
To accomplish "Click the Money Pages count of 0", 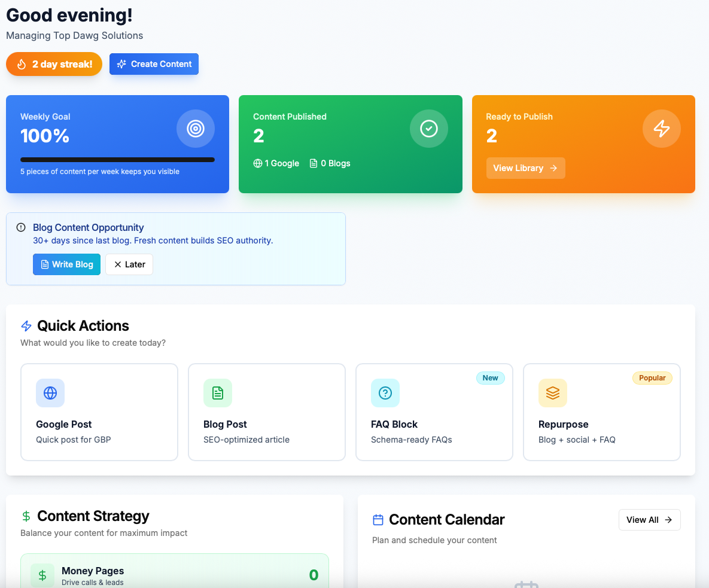I will click(314, 575).
